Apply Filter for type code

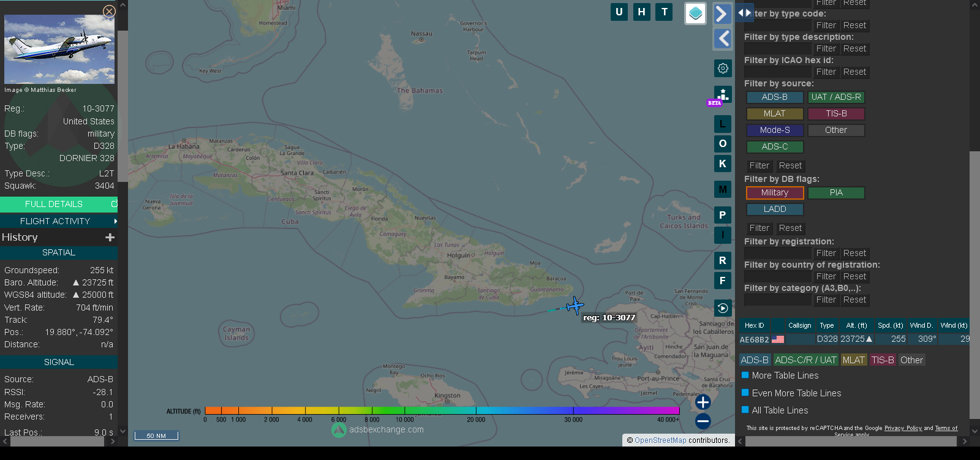(x=826, y=25)
